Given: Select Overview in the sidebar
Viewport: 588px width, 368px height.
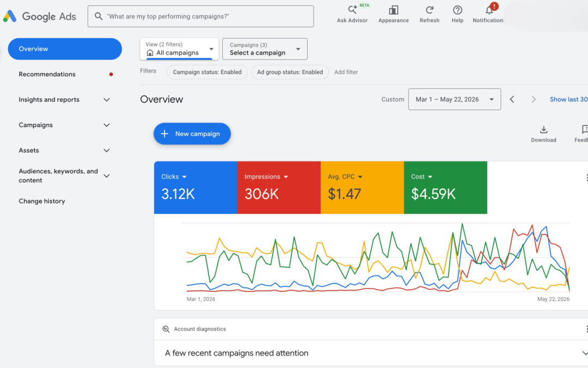Looking at the screenshot, I should coord(65,49).
